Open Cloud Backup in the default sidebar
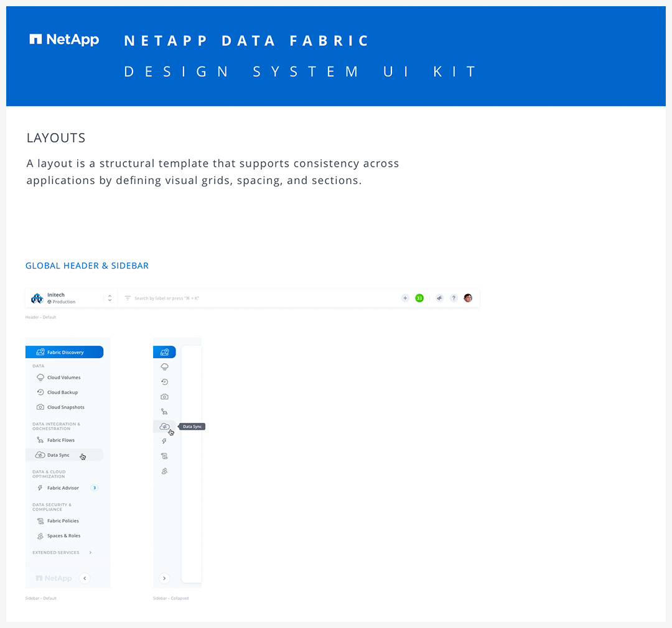This screenshot has width=672, height=628. point(64,392)
